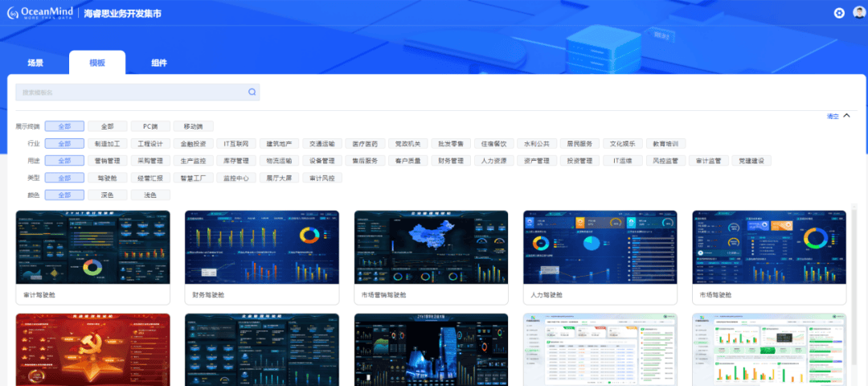
Task: Filter templates by 深色 color
Action: click(x=108, y=195)
